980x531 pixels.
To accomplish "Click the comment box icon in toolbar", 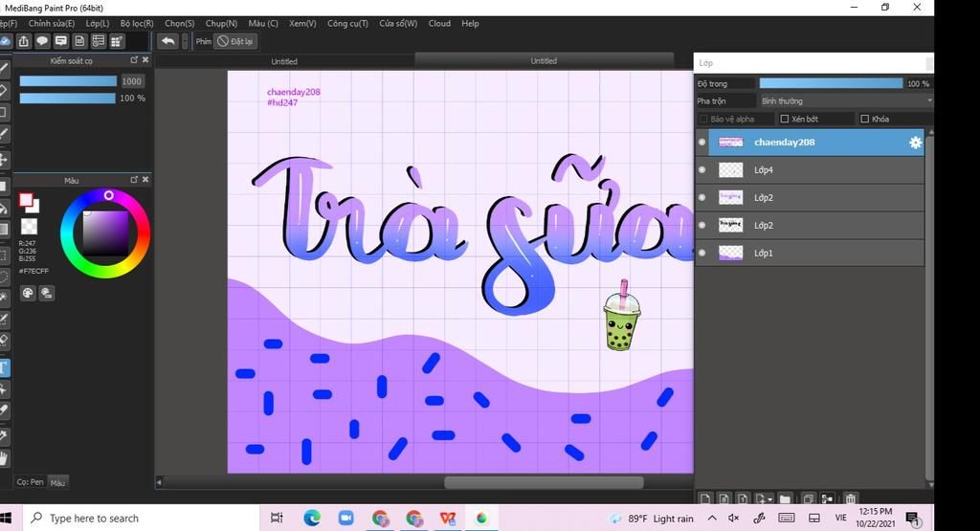I will pyautogui.click(x=60, y=41).
